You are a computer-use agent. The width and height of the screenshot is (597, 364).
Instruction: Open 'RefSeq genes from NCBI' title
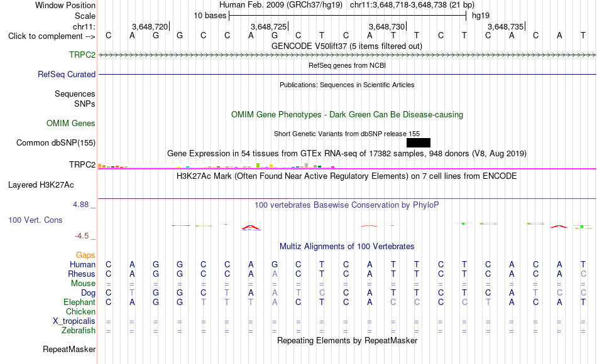[x=347, y=65]
